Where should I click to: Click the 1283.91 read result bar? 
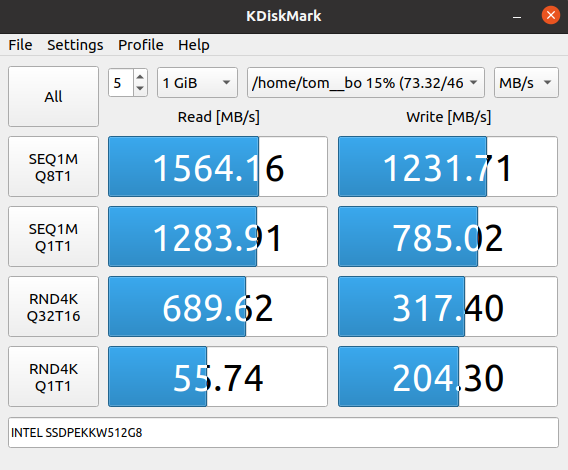(x=218, y=237)
